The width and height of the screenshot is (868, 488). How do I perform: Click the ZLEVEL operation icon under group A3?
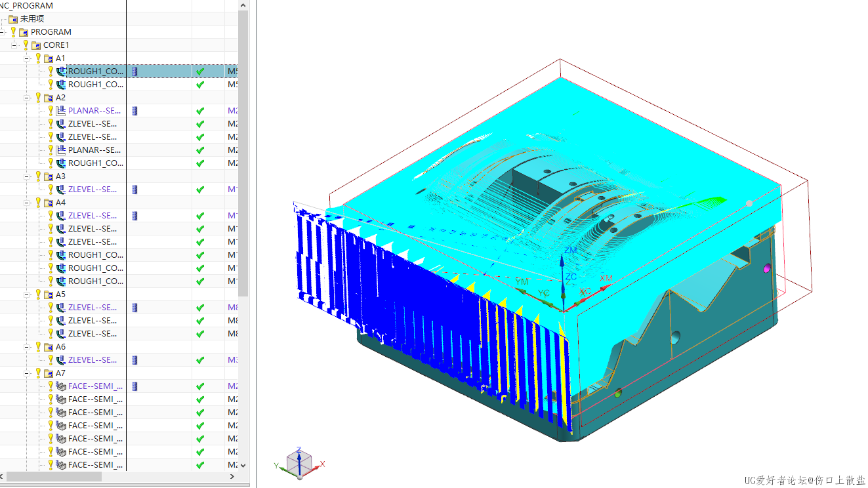(x=62, y=190)
